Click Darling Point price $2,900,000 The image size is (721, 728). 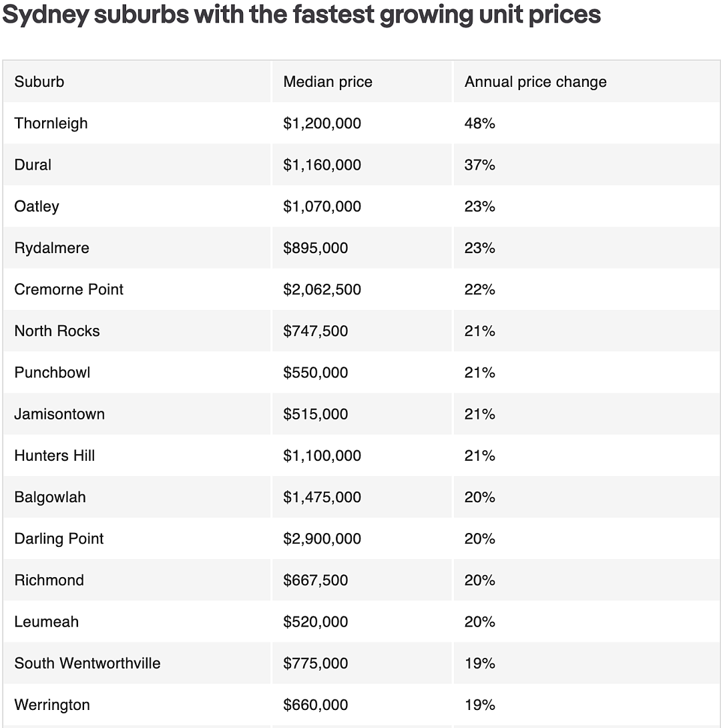tap(322, 538)
